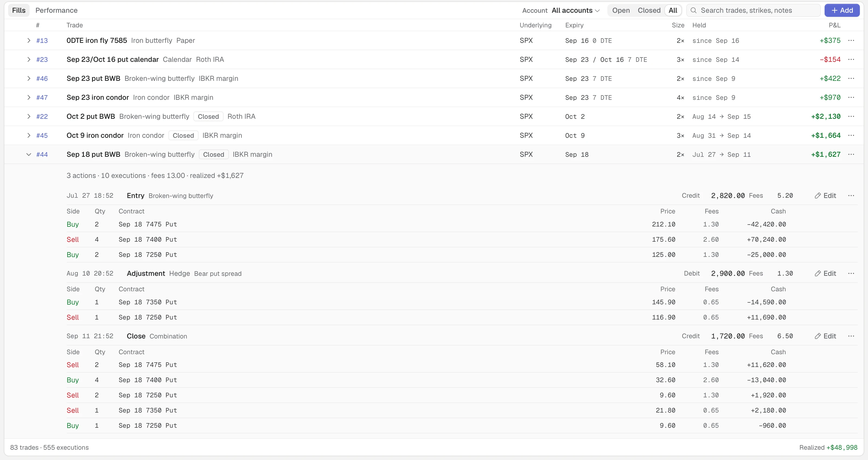Viewport: 868px width, 460px height.
Task: Click the Add button
Action: pos(842,11)
